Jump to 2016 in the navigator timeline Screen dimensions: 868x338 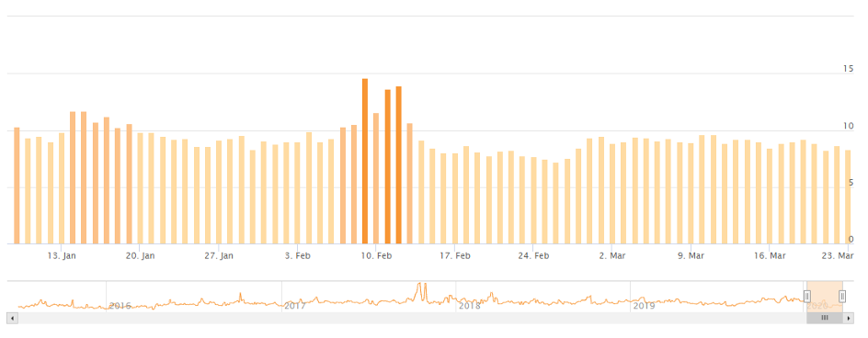[120, 305]
